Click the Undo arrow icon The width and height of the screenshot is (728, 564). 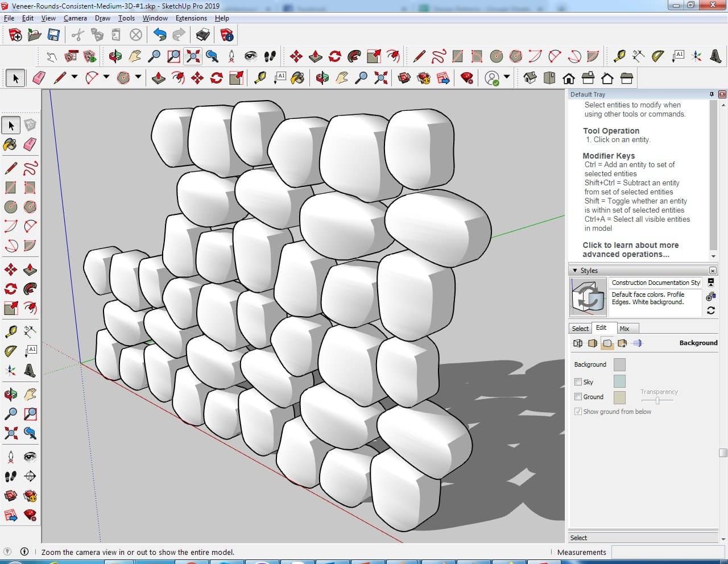(160, 35)
